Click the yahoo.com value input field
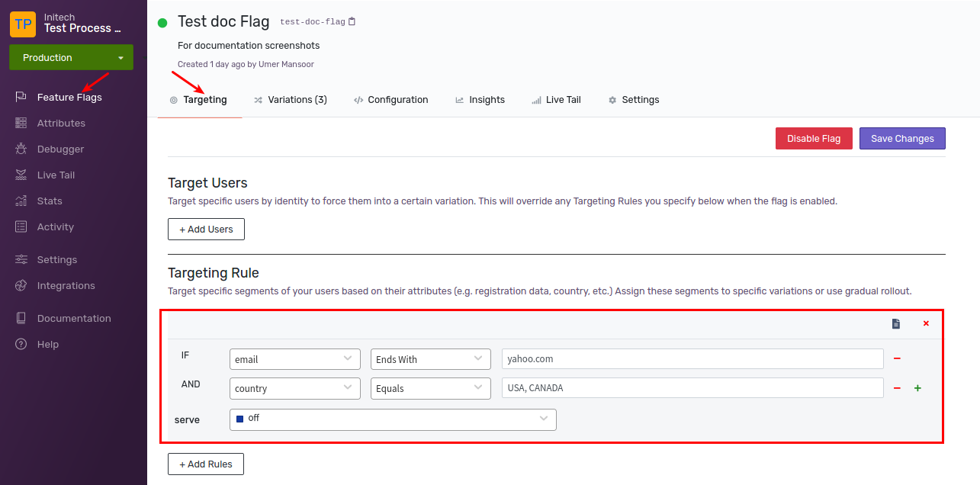 click(x=692, y=359)
